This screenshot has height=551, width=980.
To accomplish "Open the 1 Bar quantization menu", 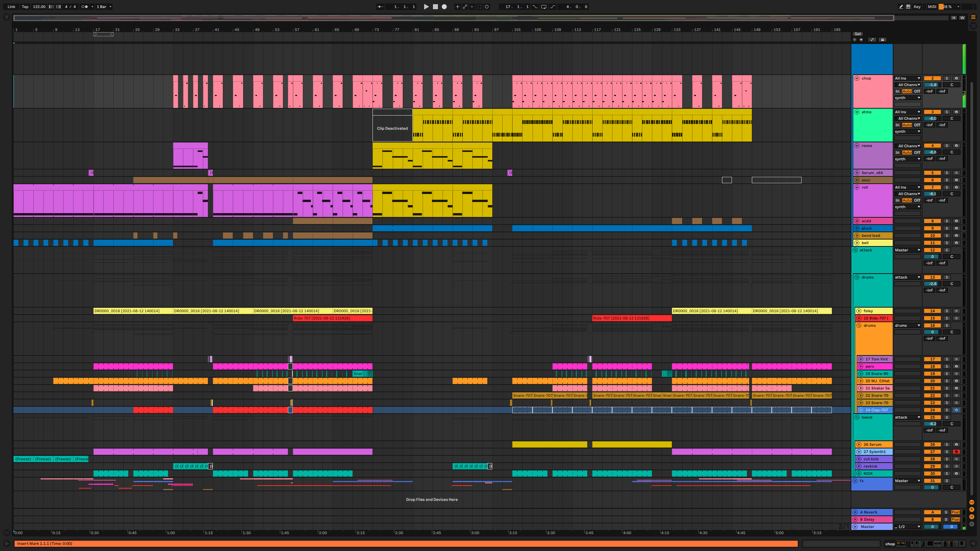I will pyautogui.click(x=104, y=7).
